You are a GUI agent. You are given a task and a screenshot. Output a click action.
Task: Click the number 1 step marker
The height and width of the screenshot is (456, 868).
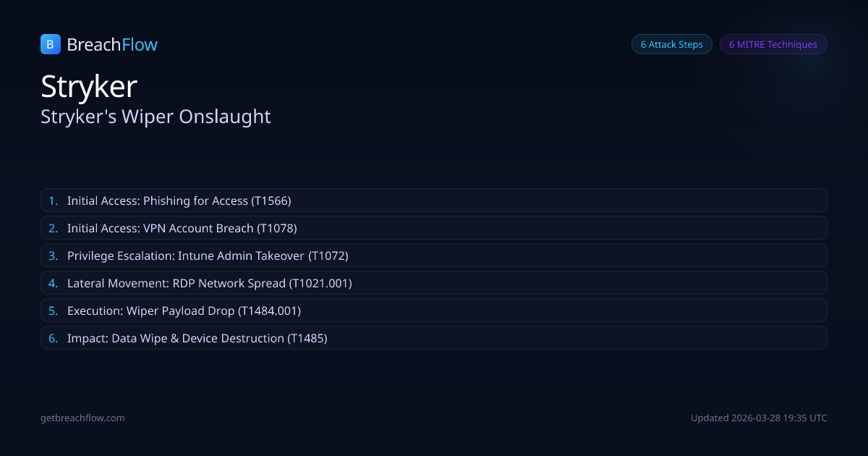[53, 200]
